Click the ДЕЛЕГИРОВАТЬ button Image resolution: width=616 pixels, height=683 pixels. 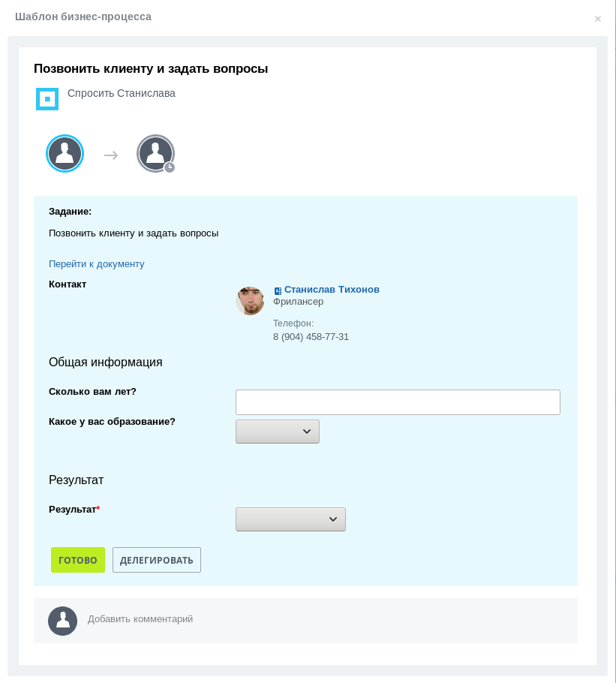[157, 560]
